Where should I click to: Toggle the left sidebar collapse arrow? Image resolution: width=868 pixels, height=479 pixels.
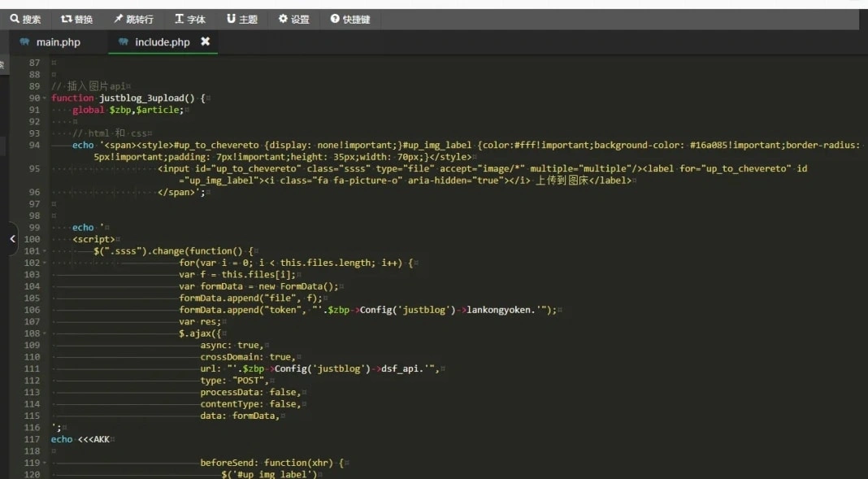coord(12,239)
